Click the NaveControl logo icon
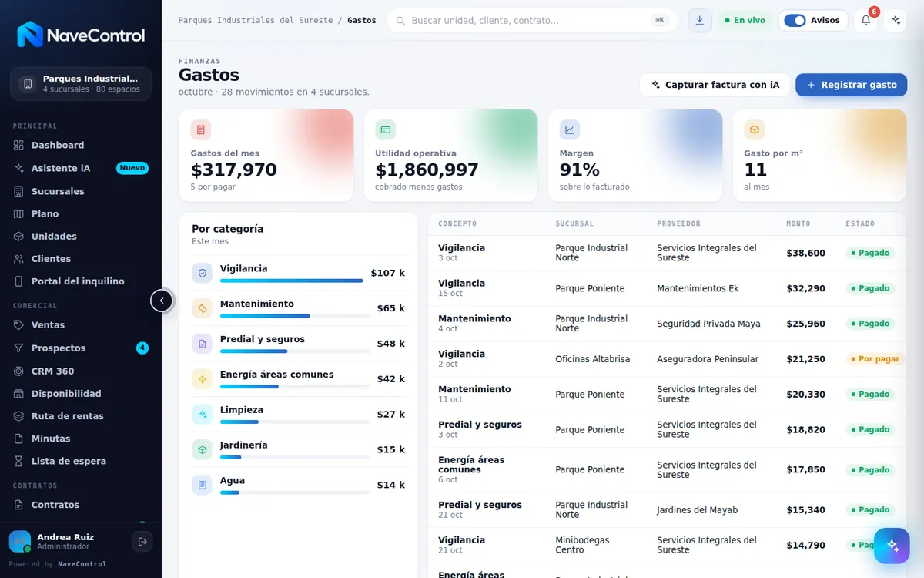 30,35
